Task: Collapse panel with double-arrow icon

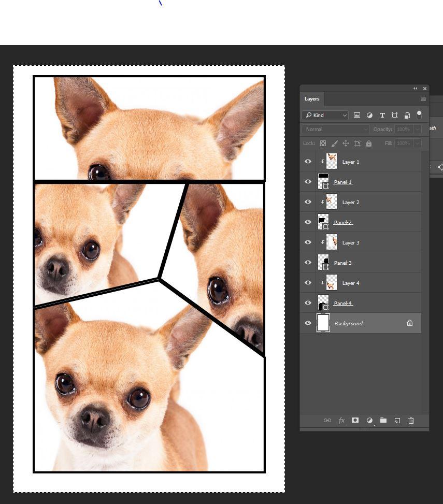Action: (416, 89)
